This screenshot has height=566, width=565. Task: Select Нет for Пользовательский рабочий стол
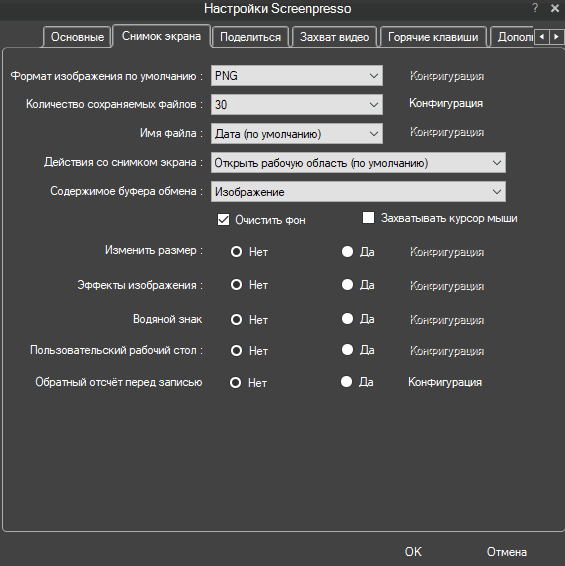tap(236, 351)
